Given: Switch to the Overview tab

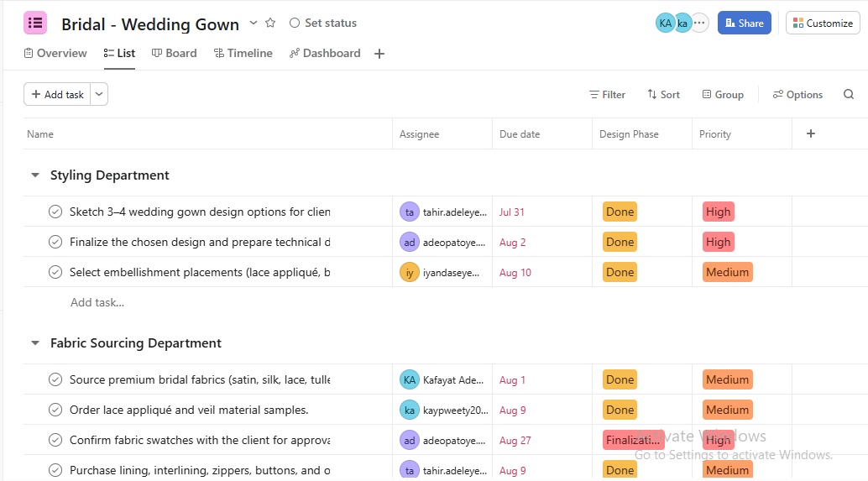Looking at the screenshot, I should (x=55, y=53).
